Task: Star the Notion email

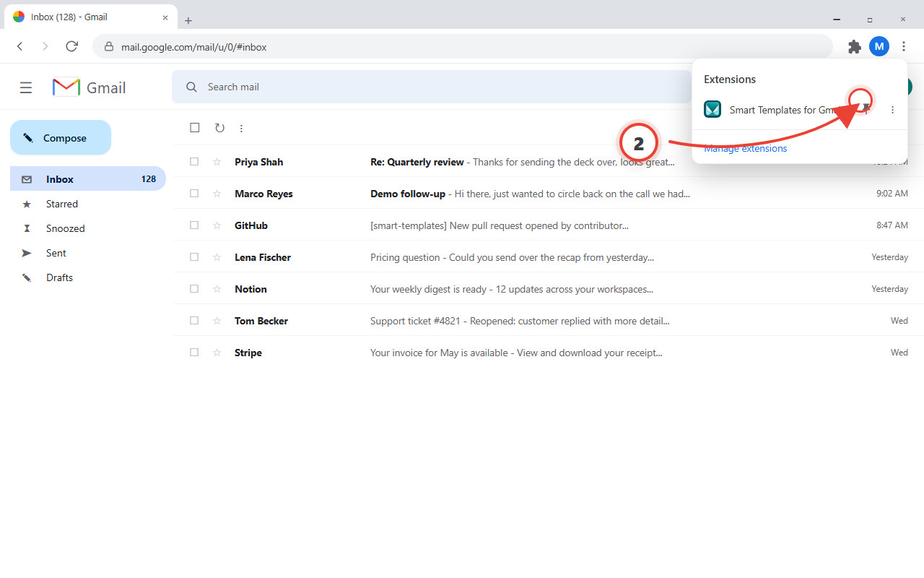Action: (217, 289)
